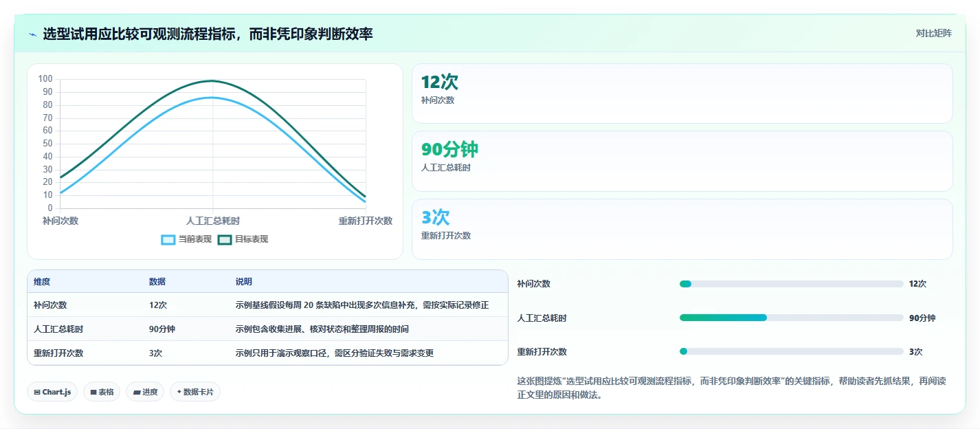Click the 补问次数 x-axis label on chart
The height and width of the screenshot is (429, 980).
(60, 221)
